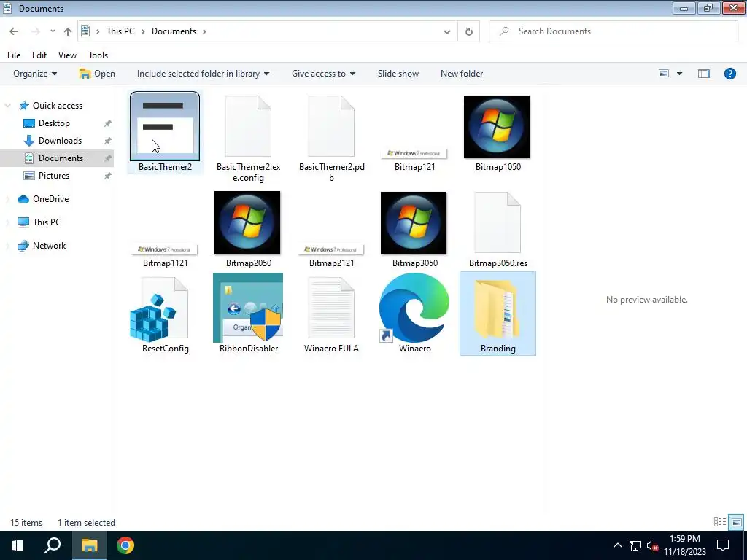Select the RibbonDisabler application
The image size is (747, 560).
(248, 314)
